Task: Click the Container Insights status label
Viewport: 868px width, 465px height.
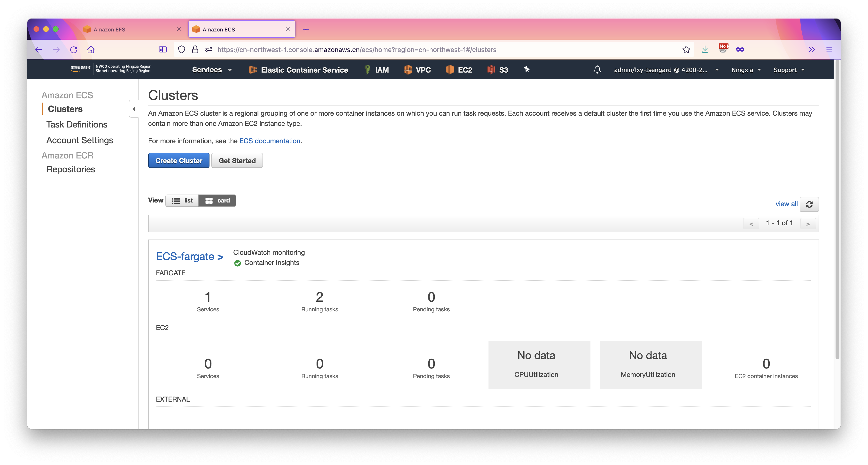Action: [x=271, y=263]
